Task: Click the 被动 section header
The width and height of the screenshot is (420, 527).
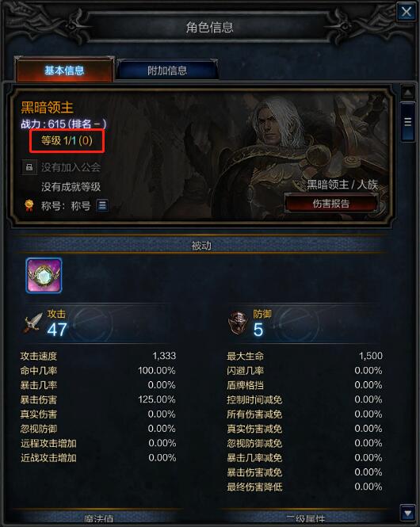Action: [x=201, y=246]
